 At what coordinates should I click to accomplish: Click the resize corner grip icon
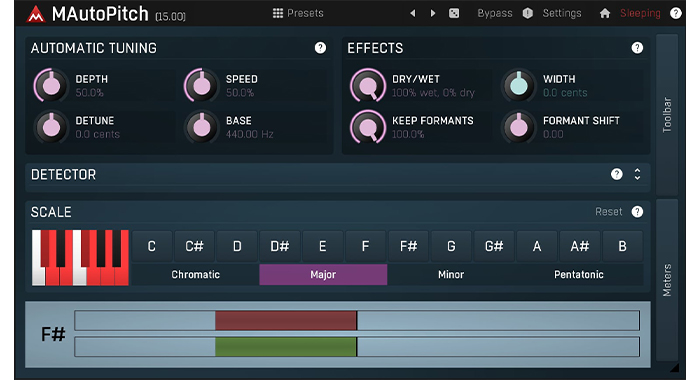675,367
